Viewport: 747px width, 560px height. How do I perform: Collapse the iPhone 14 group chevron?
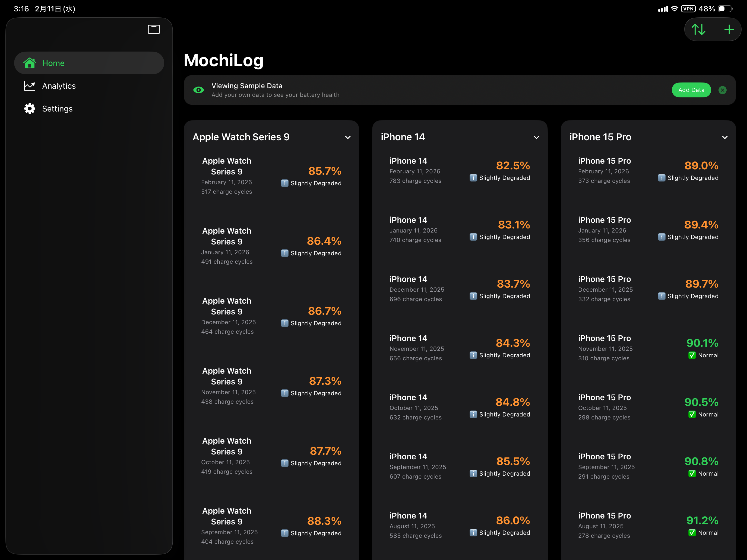[536, 137]
